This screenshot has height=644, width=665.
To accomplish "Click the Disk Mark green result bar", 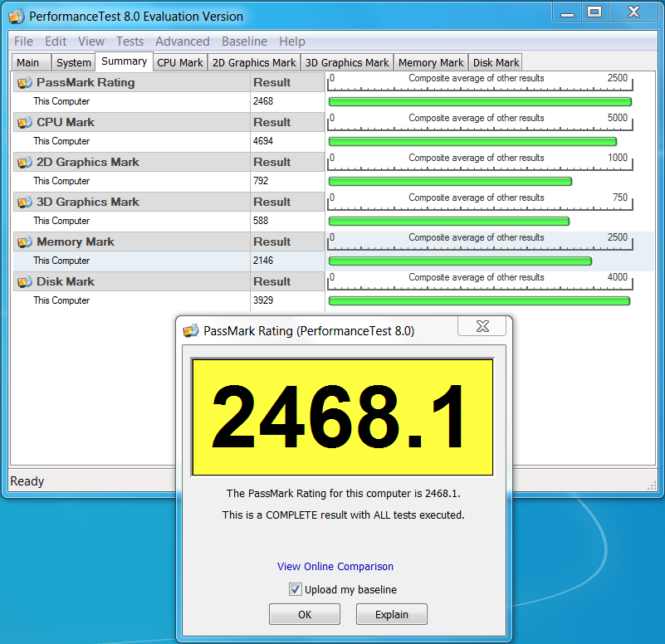I will [479, 301].
